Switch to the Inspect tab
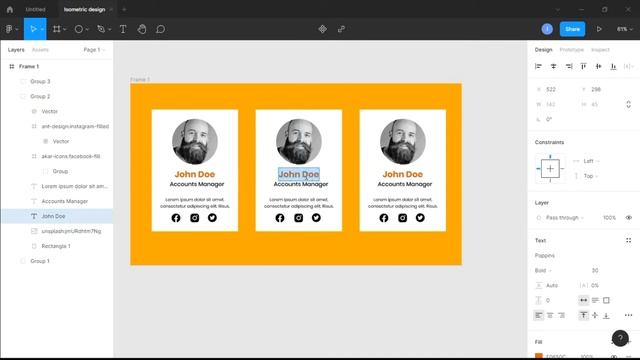Image resolution: width=640 pixels, height=360 pixels. pyautogui.click(x=600, y=49)
